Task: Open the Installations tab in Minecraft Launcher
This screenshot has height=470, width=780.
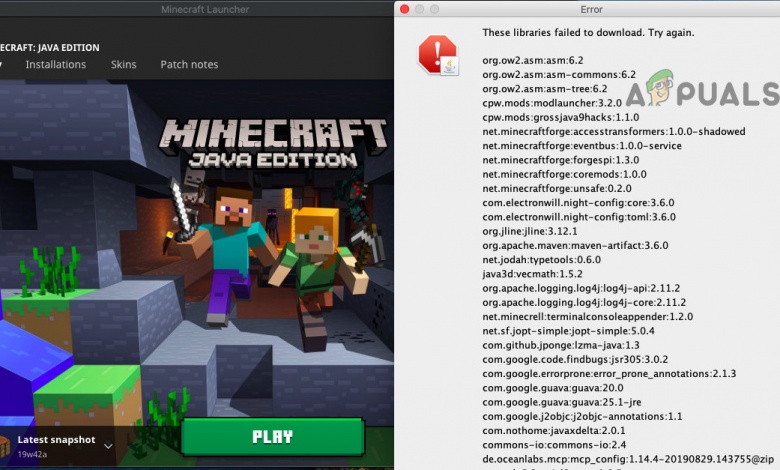Action: tap(56, 64)
